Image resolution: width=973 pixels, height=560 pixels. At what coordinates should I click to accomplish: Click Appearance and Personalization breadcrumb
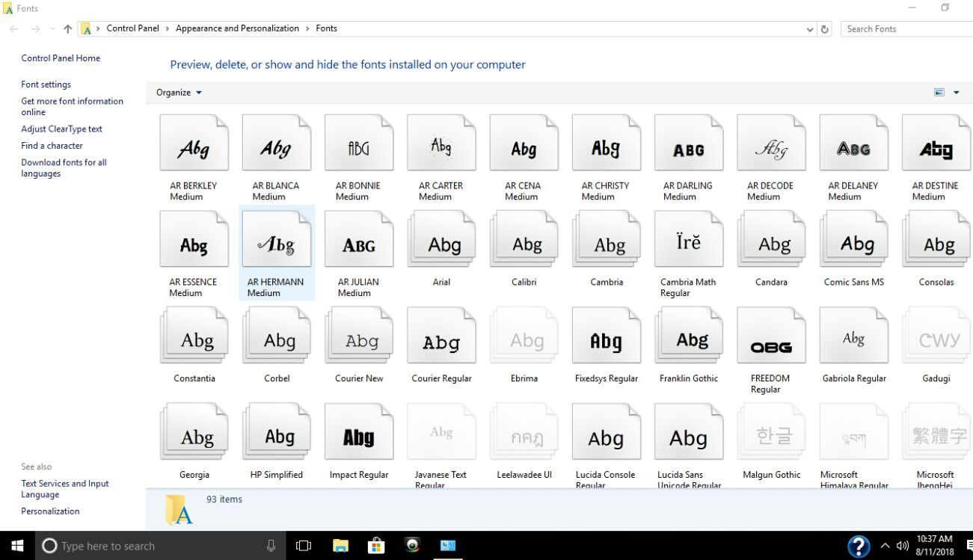(x=237, y=28)
